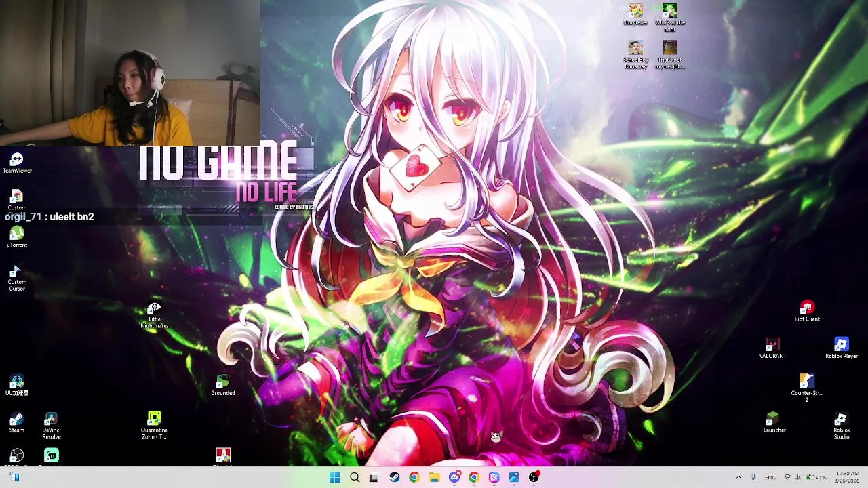
Task: Open File Explorer from the taskbar
Action: (434, 478)
